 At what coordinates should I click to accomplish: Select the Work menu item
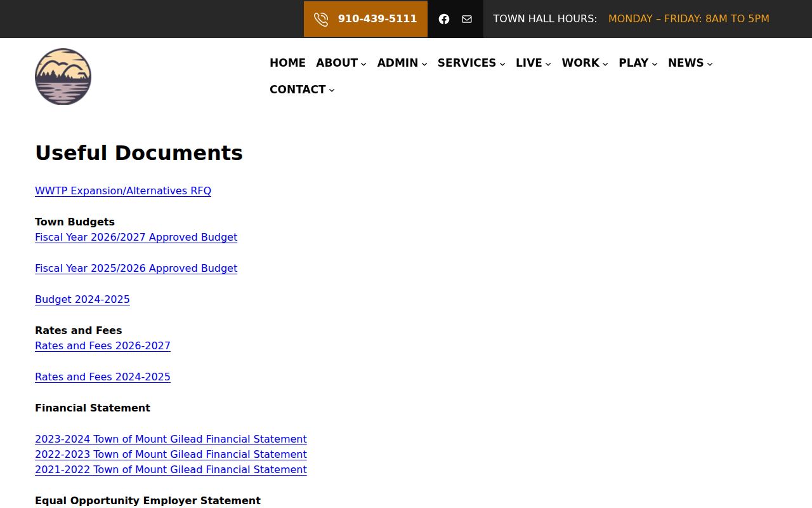pos(580,63)
